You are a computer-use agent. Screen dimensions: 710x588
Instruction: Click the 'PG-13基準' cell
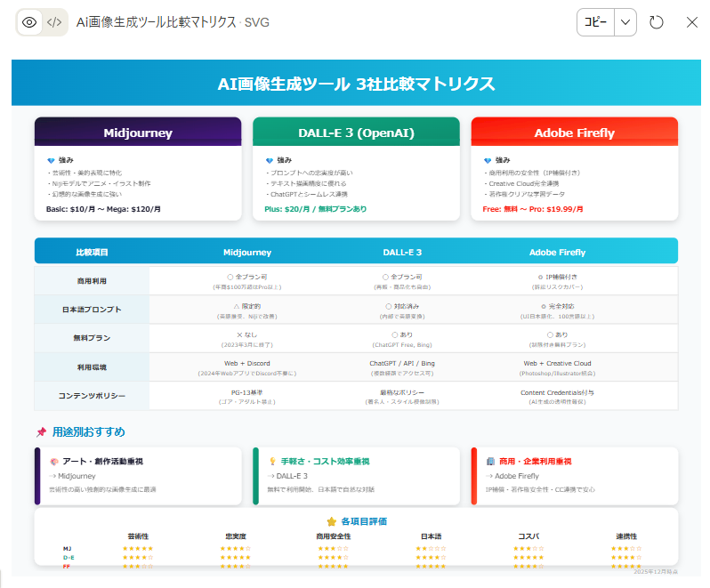pos(247,392)
